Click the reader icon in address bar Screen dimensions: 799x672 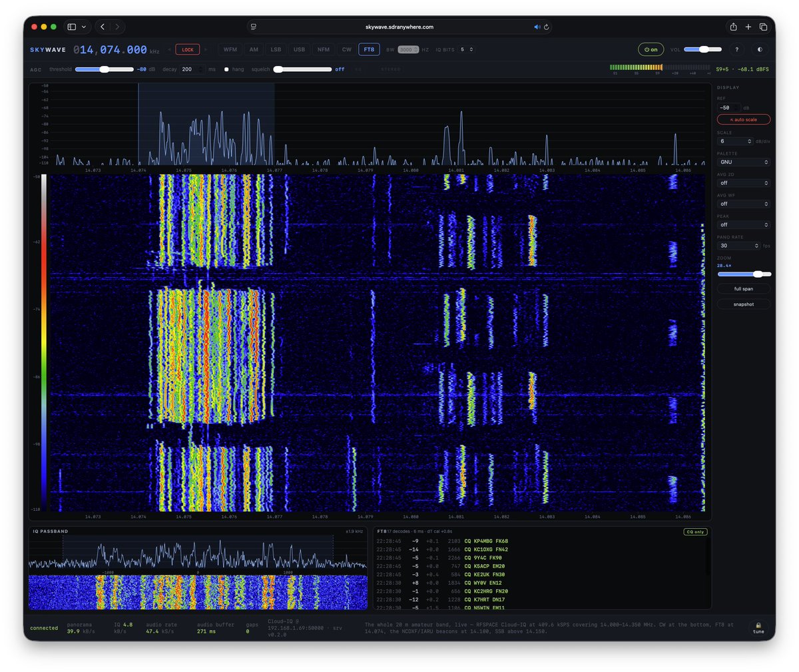tap(254, 27)
